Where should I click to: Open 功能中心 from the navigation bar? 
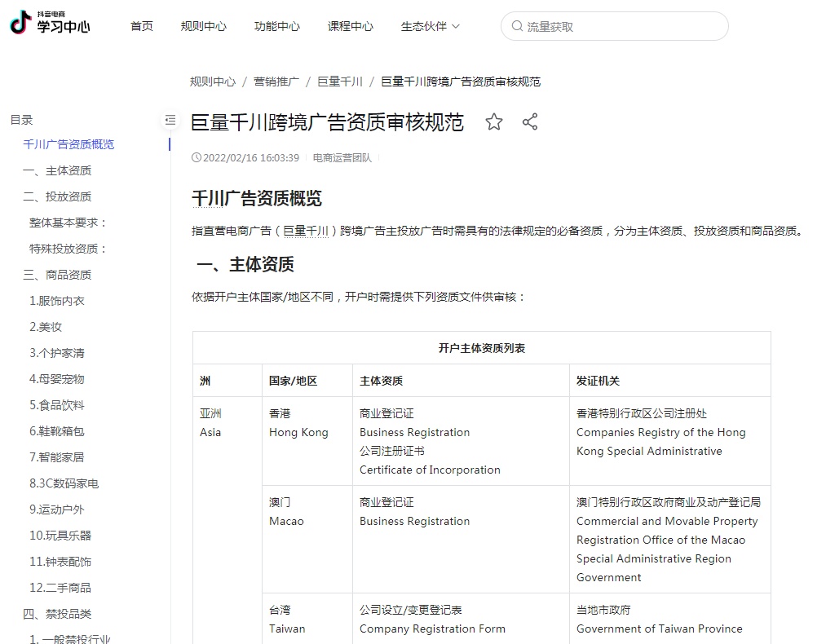277,26
